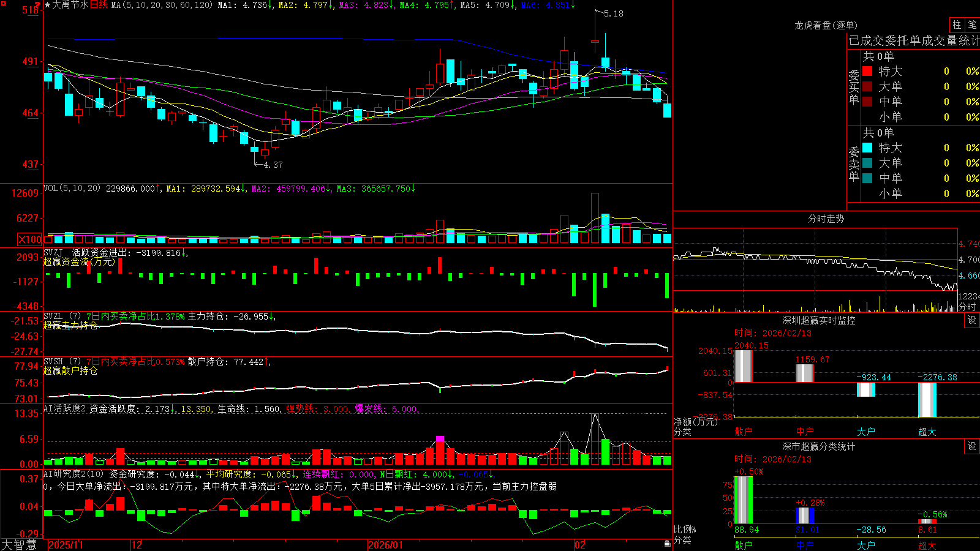980x551 pixels.
Task: Click the 12 month marker on timeline
Action: click(x=137, y=545)
